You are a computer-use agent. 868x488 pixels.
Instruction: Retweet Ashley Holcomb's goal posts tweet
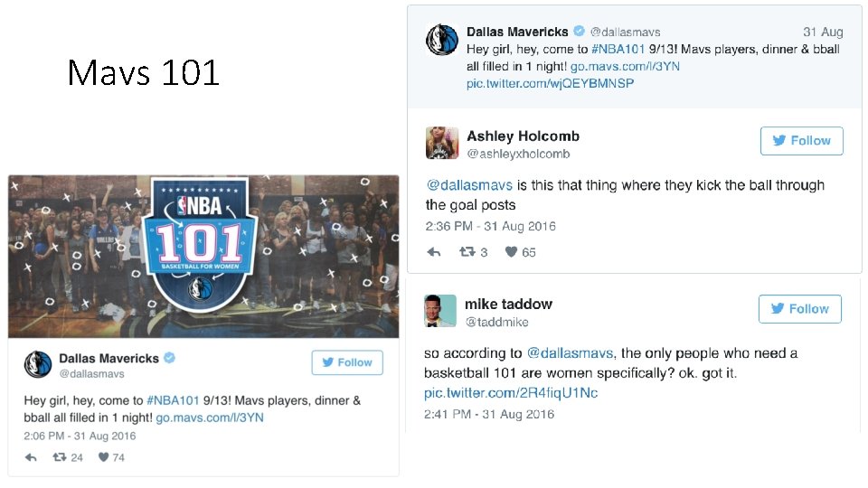467,252
